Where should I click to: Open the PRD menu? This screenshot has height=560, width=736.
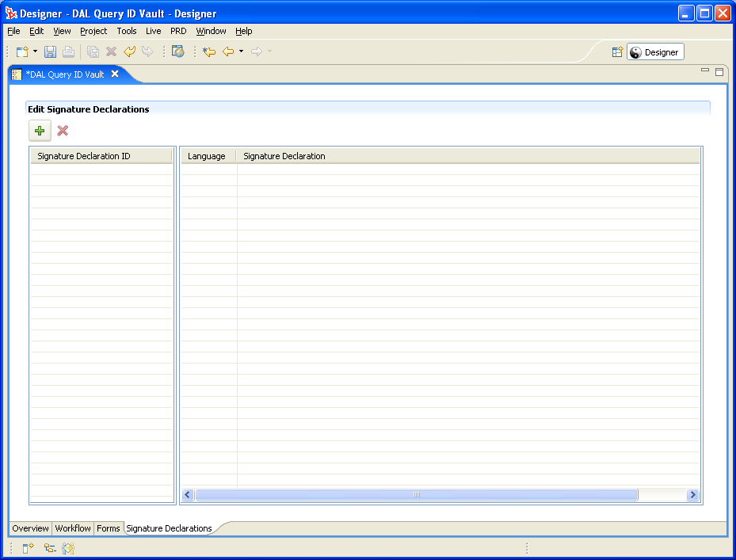coord(178,31)
